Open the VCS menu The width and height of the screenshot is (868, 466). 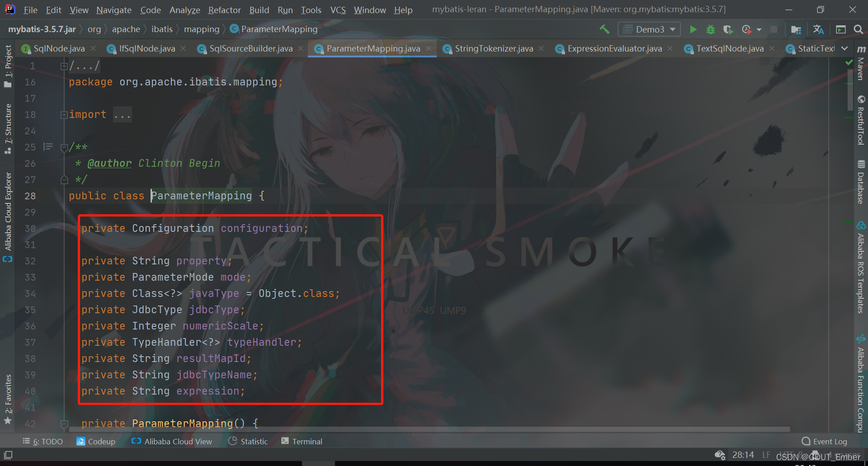coord(338,9)
